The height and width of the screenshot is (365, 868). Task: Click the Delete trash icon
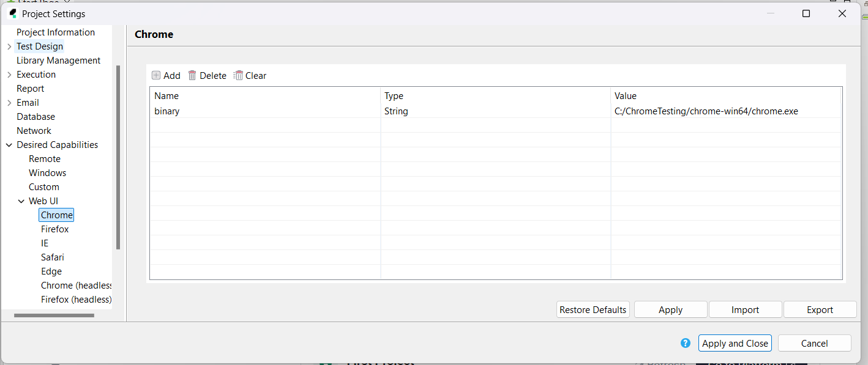192,76
